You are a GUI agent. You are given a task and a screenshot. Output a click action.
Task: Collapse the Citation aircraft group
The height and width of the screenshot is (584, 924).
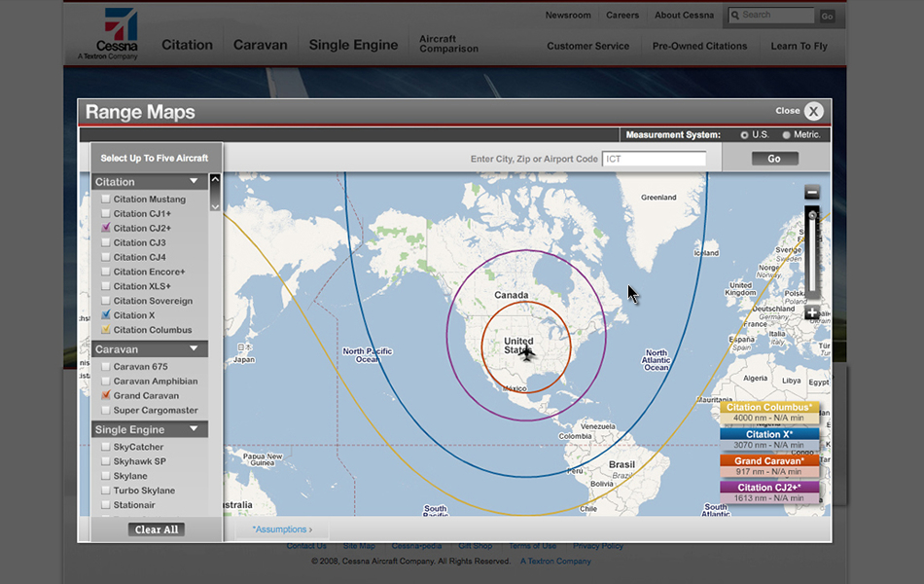pos(194,181)
